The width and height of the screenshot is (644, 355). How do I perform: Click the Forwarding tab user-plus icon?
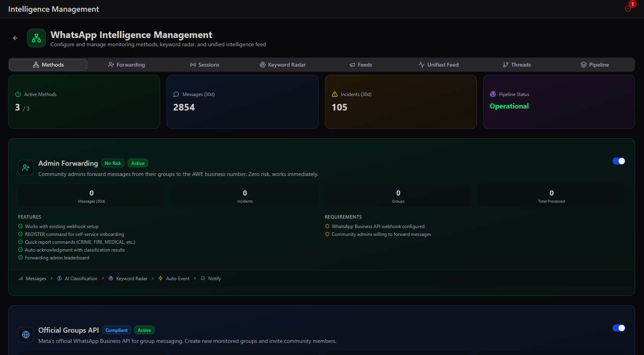[111, 65]
